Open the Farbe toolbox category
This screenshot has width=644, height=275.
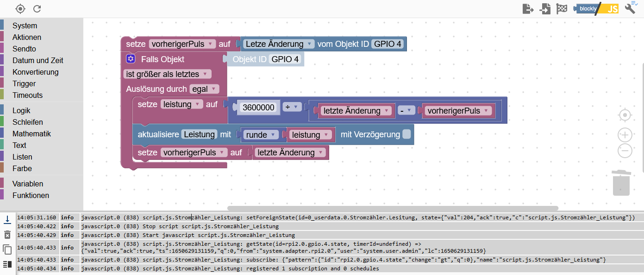click(x=22, y=168)
